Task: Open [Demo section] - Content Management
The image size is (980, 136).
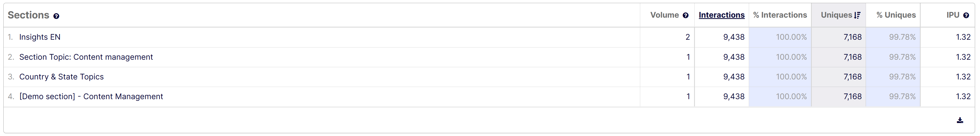Action: [x=91, y=97]
